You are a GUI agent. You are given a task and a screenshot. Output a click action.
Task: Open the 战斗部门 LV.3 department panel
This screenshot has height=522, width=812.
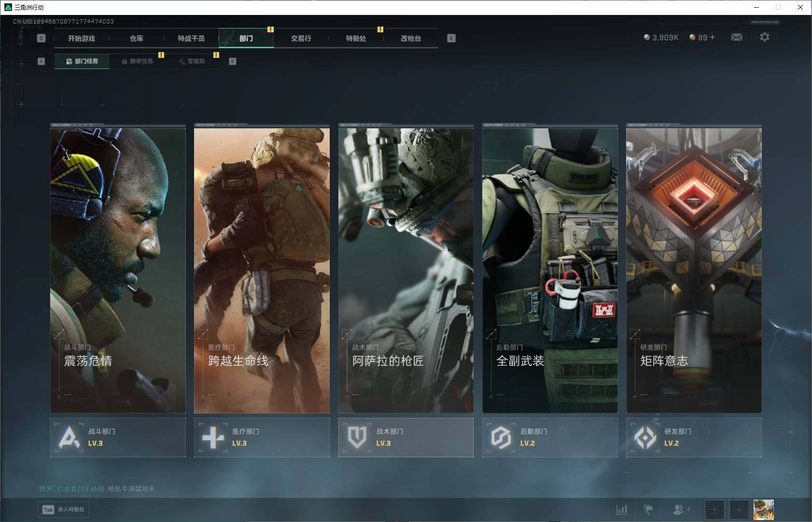pyautogui.click(x=118, y=438)
